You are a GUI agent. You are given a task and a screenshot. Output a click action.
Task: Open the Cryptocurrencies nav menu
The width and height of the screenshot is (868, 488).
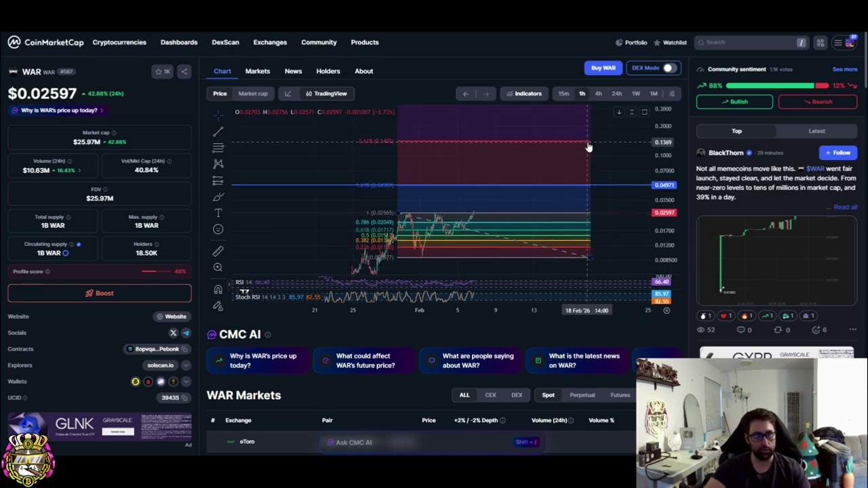119,42
